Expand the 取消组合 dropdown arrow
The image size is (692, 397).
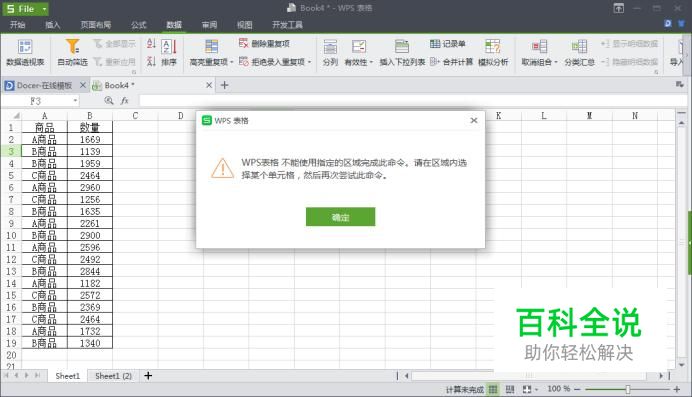tap(556, 62)
